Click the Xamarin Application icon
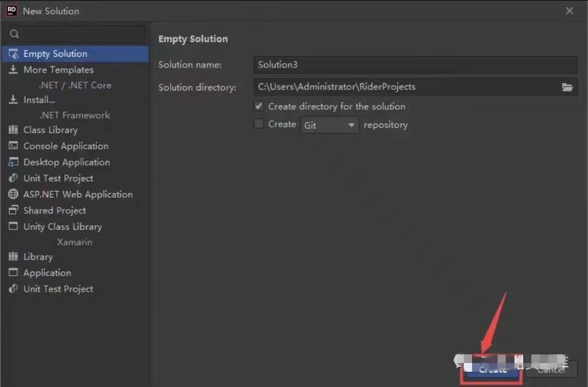This screenshot has height=387, width=588. [x=13, y=272]
